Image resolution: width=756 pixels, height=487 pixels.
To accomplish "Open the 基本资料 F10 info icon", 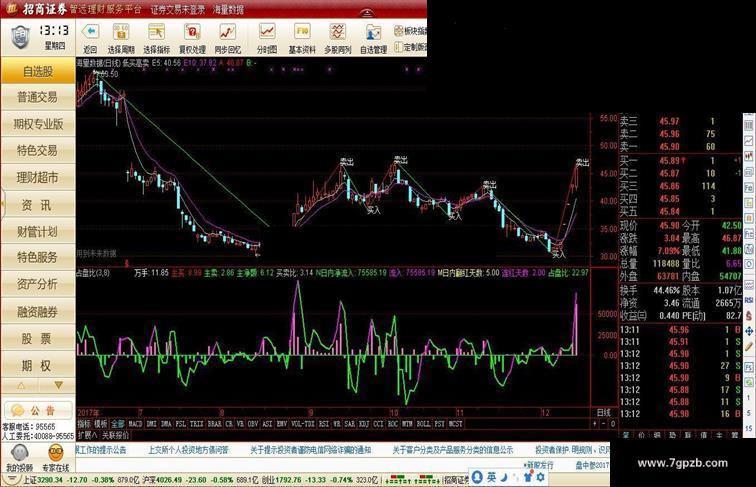I will [302, 32].
